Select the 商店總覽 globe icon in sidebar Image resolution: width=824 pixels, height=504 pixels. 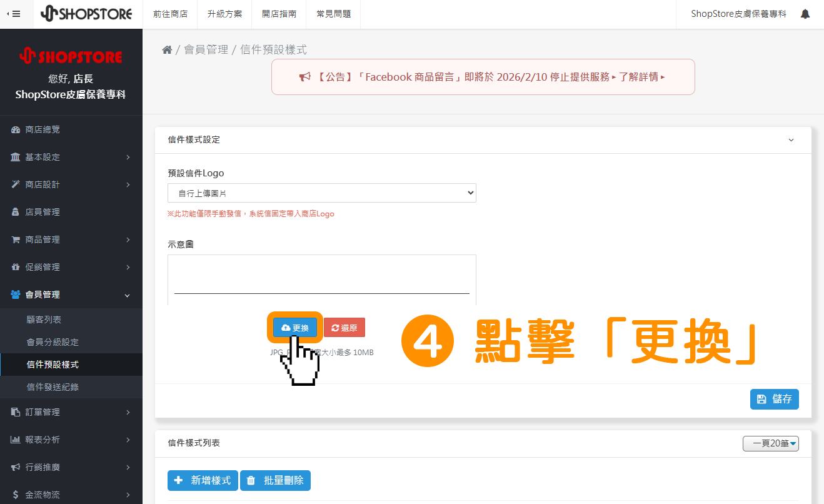(16, 129)
